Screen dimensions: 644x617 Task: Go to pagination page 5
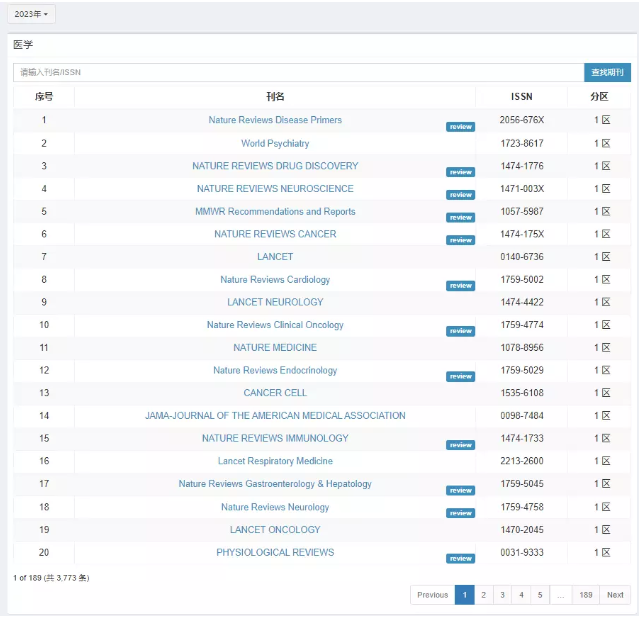click(540, 595)
